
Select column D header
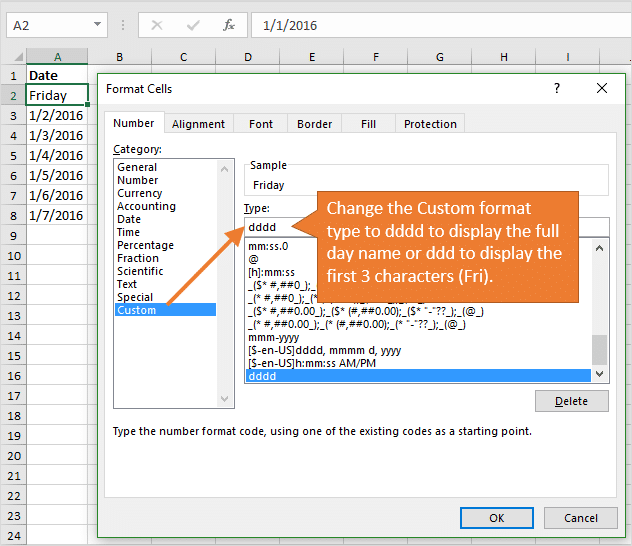[247, 57]
